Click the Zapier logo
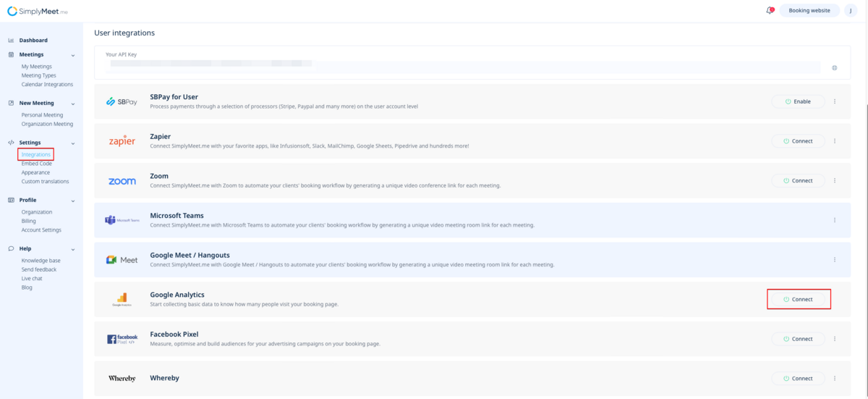The height and width of the screenshot is (399, 868). point(122,141)
